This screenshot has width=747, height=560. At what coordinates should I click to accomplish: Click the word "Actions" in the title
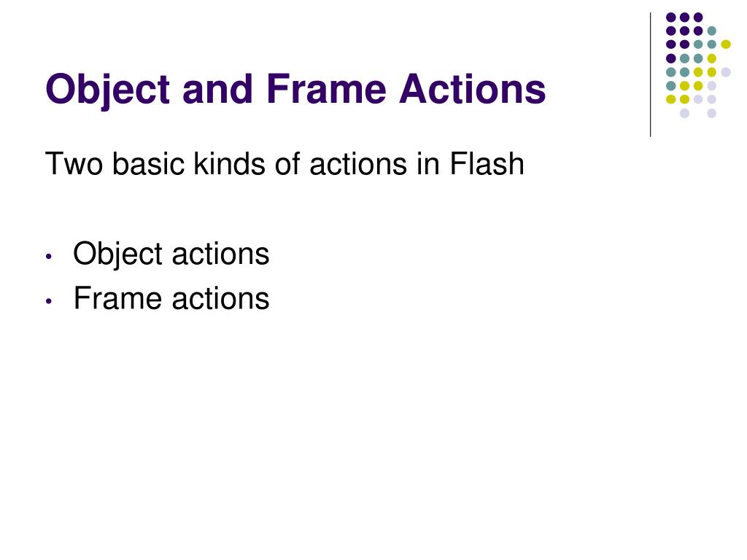472,88
